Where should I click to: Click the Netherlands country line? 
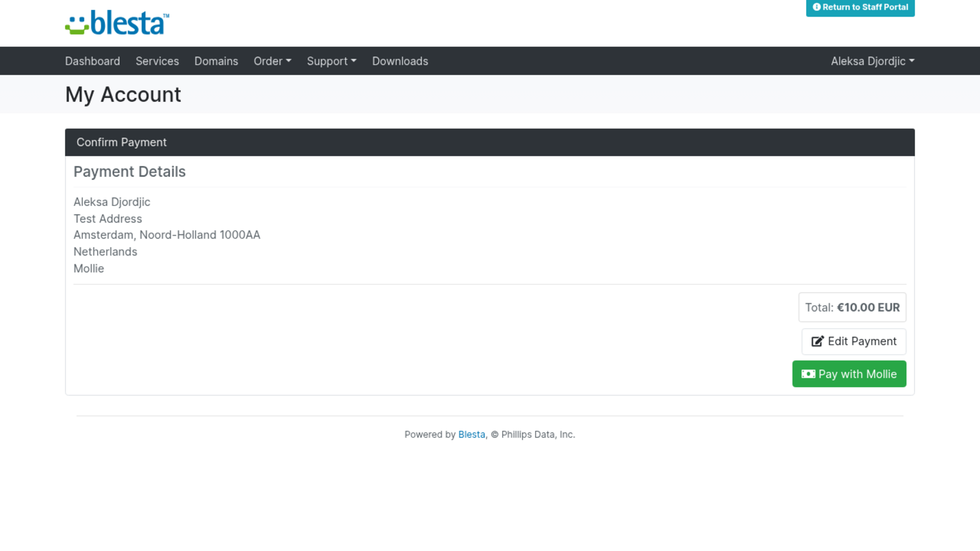105,252
